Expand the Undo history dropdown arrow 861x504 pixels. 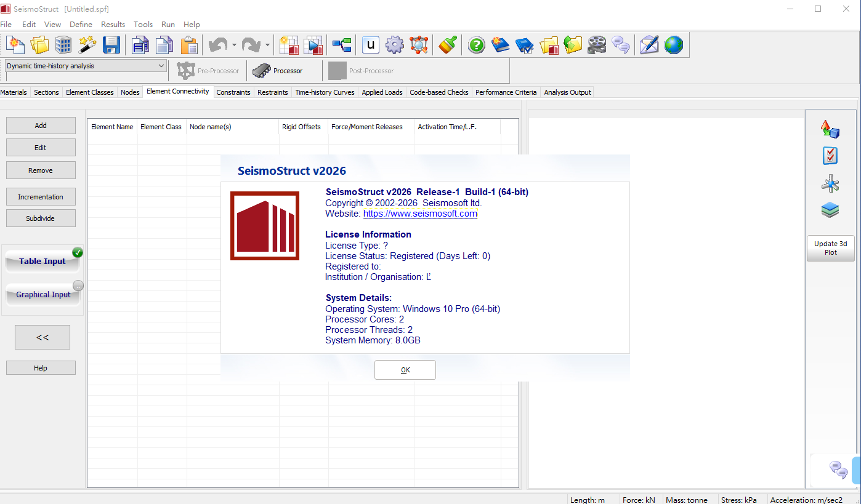point(234,45)
